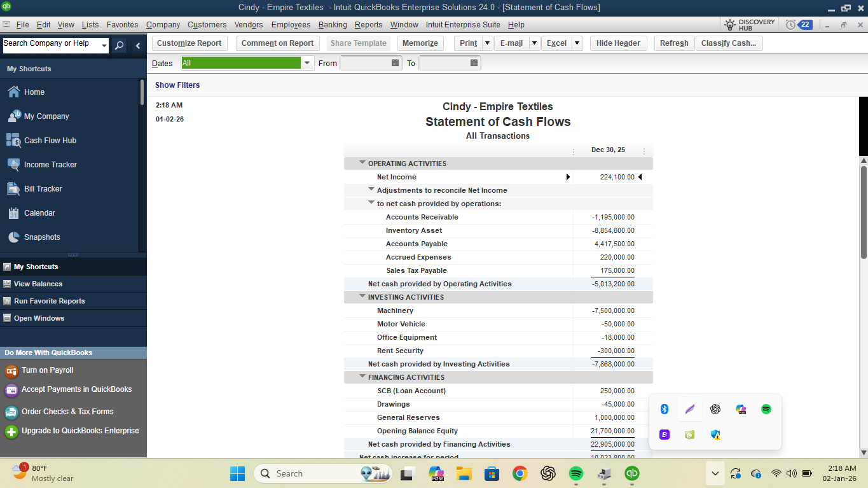
Task: Click the search magnifier icon in sidebar
Action: (120, 45)
